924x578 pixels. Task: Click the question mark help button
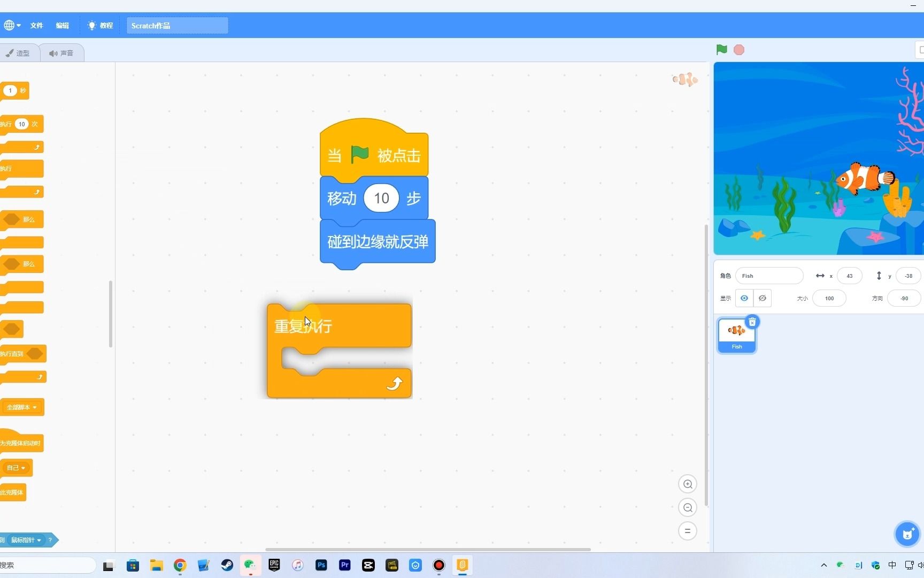(50, 540)
